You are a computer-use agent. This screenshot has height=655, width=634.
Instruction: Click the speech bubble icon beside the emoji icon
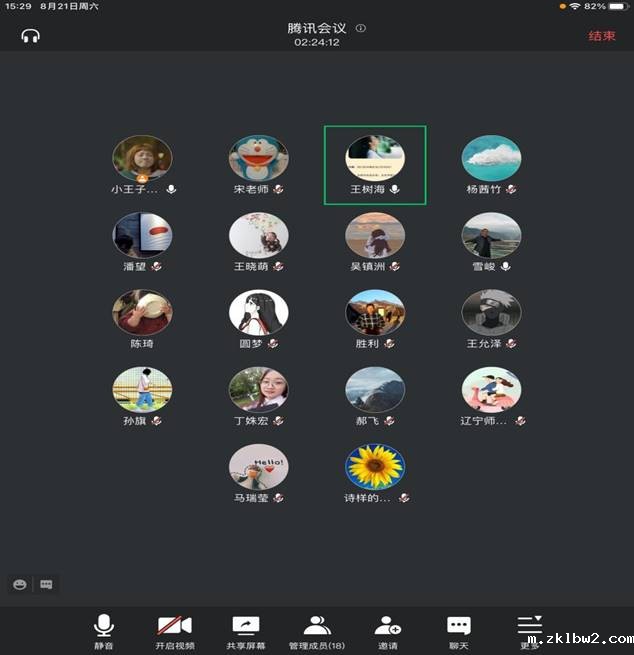(x=46, y=584)
